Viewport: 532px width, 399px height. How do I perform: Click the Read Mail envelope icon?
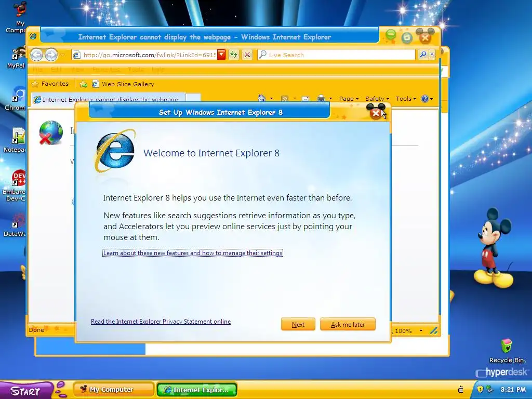tap(305, 99)
